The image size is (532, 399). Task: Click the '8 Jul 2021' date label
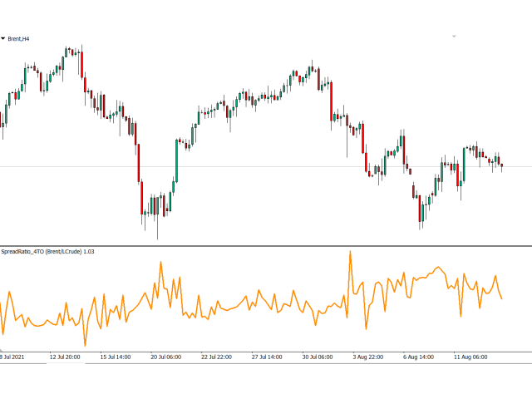tap(12, 357)
